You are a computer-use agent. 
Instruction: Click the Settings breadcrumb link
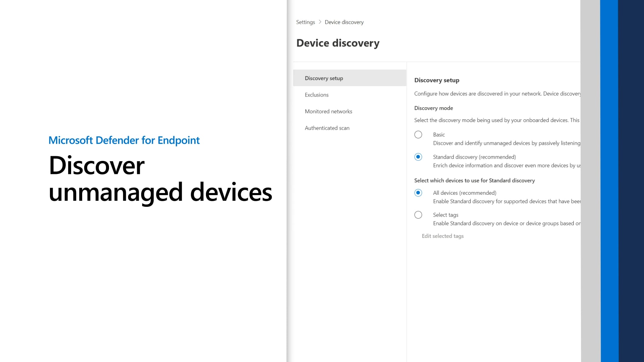pos(305,22)
